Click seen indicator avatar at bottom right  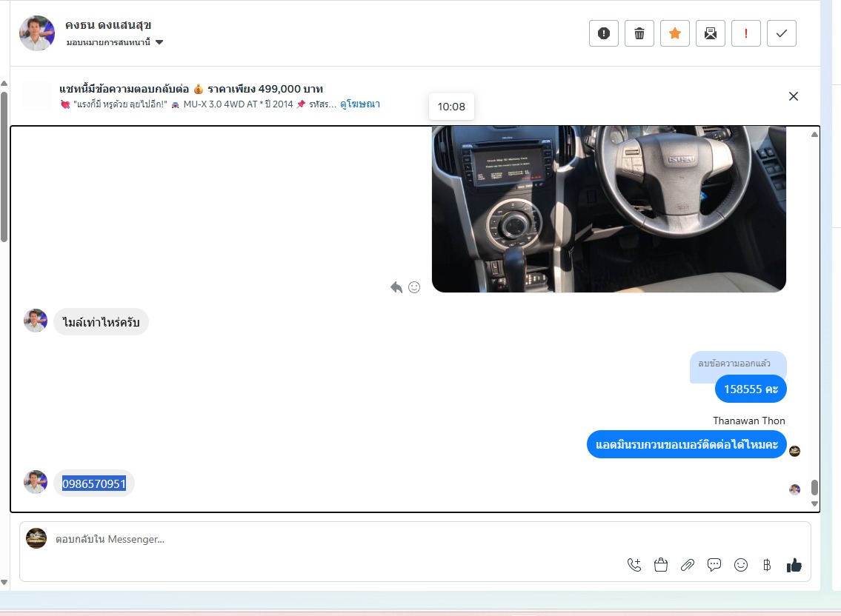click(x=795, y=489)
